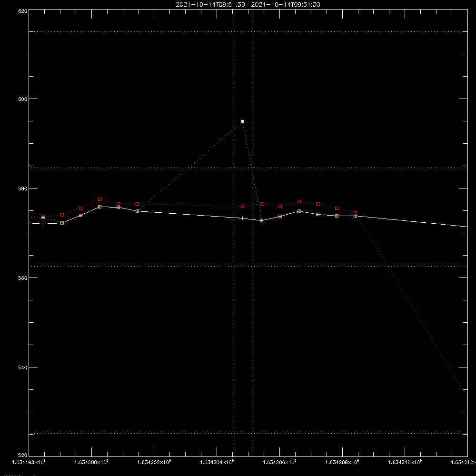Click the dotted horizontal threshold line near 615
476x476 pixels.
pyautogui.click(x=248, y=31)
